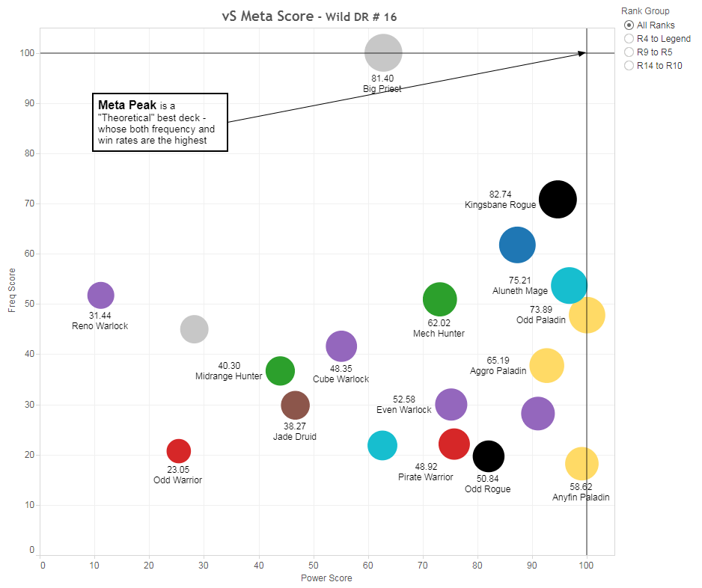Select the green Midrange Hunter bubble
The image size is (702, 588).
coord(280,370)
